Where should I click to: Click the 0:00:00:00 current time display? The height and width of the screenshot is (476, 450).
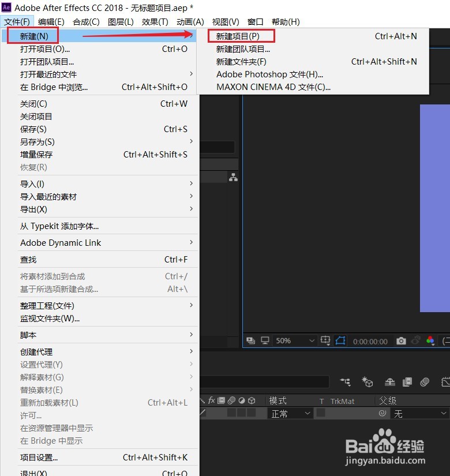tap(370, 342)
